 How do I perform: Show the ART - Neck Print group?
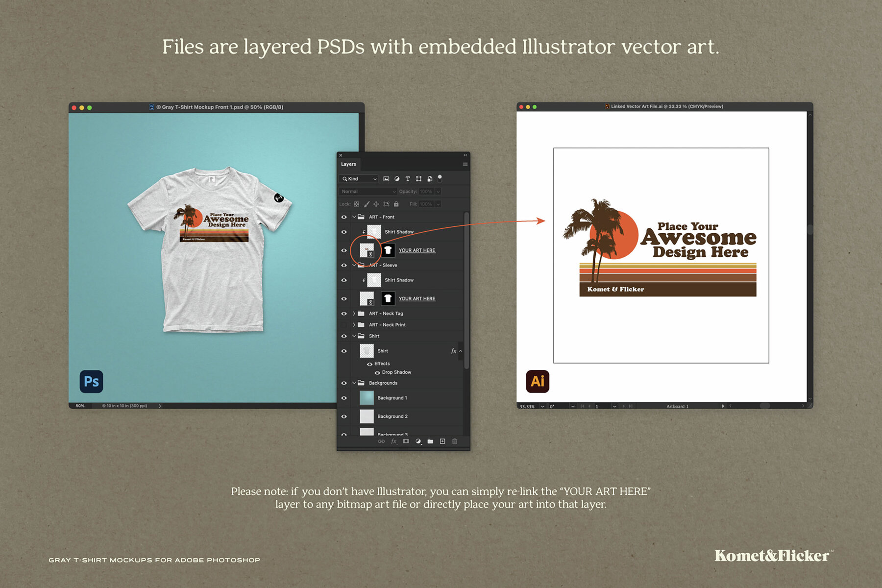(x=344, y=325)
